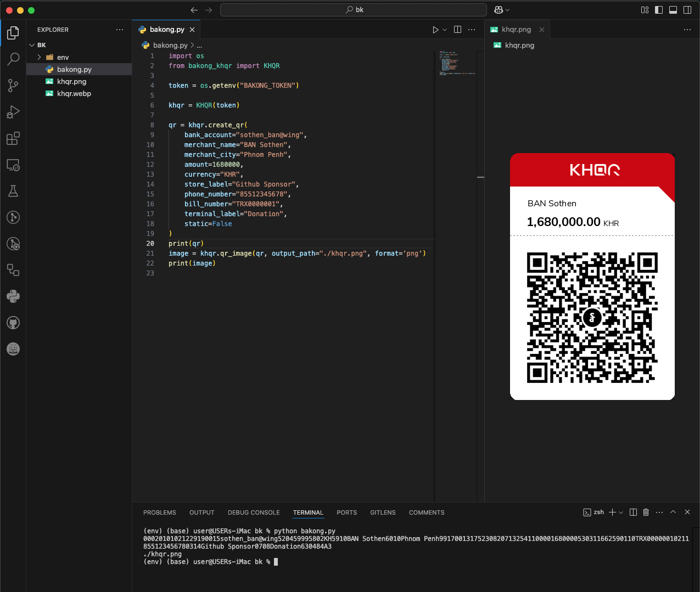Image resolution: width=700 pixels, height=592 pixels.
Task: Toggle the Panel layout control in the title bar
Action: point(673,10)
